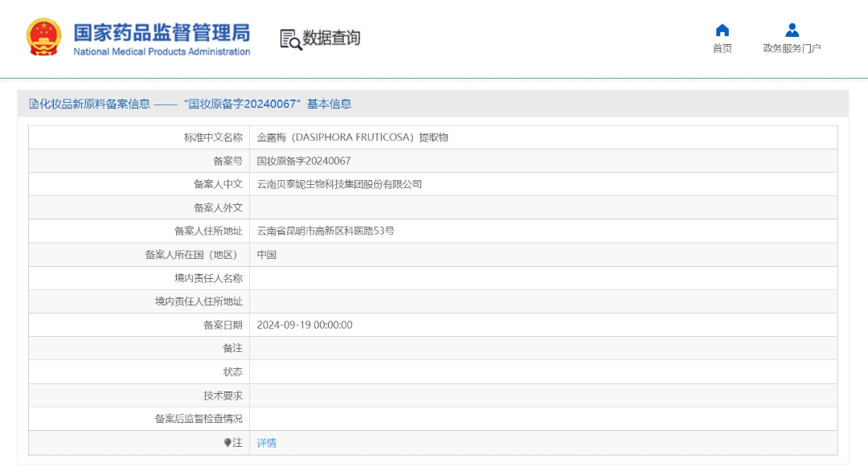Open the 详情 link in the table

[x=266, y=443]
